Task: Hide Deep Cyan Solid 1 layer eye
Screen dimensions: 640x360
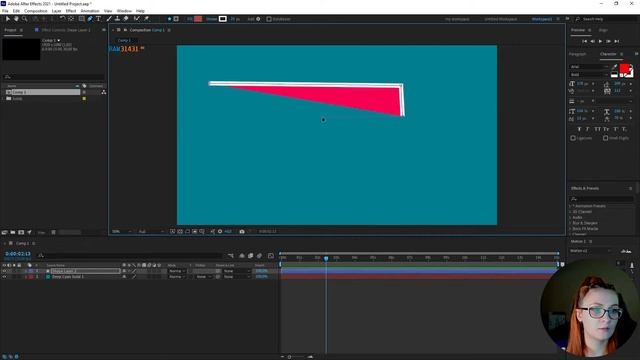Action: click(x=4, y=277)
